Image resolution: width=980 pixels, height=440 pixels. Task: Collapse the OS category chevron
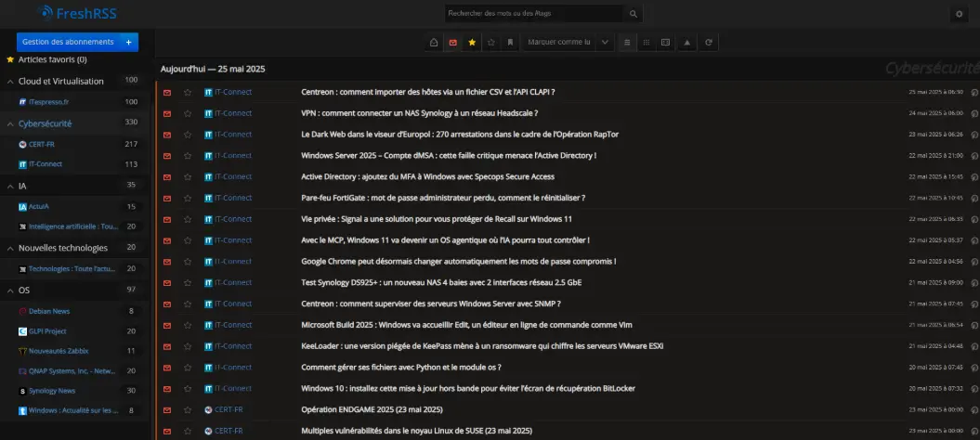[x=10, y=291]
